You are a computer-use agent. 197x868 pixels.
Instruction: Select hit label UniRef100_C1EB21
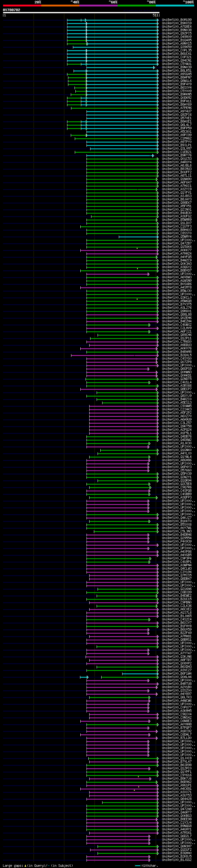click(x=177, y=152)
